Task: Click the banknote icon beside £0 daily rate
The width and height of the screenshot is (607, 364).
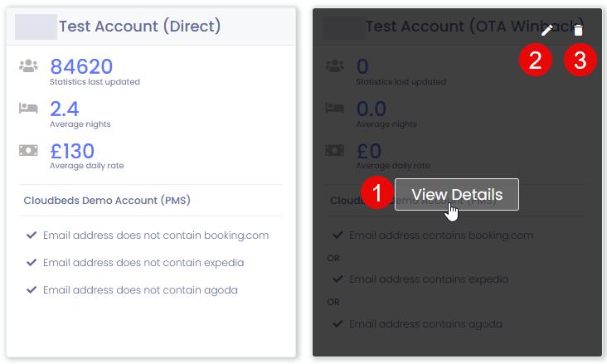Action: pos(335,151)
